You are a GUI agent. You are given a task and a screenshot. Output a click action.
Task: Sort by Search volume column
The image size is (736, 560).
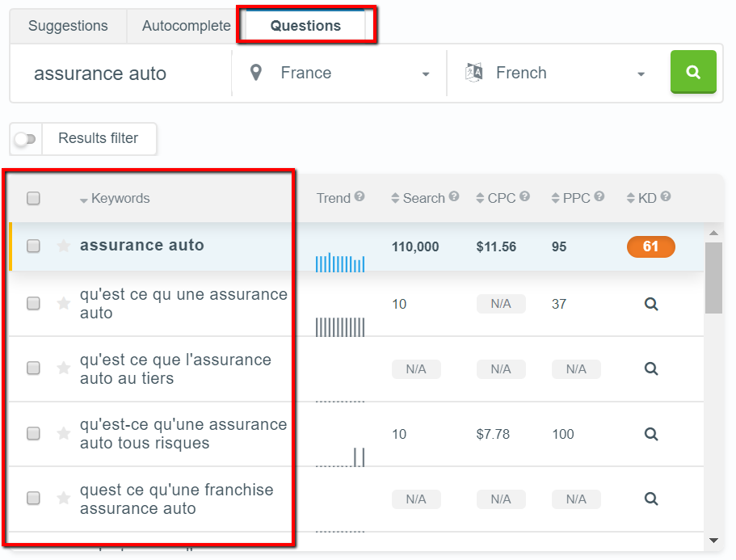pos(418,198)
